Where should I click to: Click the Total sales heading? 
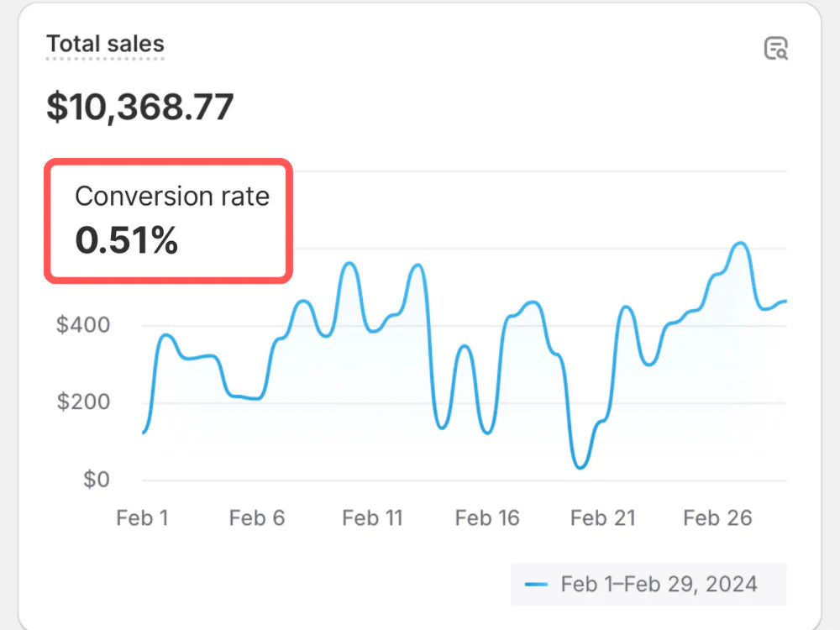point(105,44)
